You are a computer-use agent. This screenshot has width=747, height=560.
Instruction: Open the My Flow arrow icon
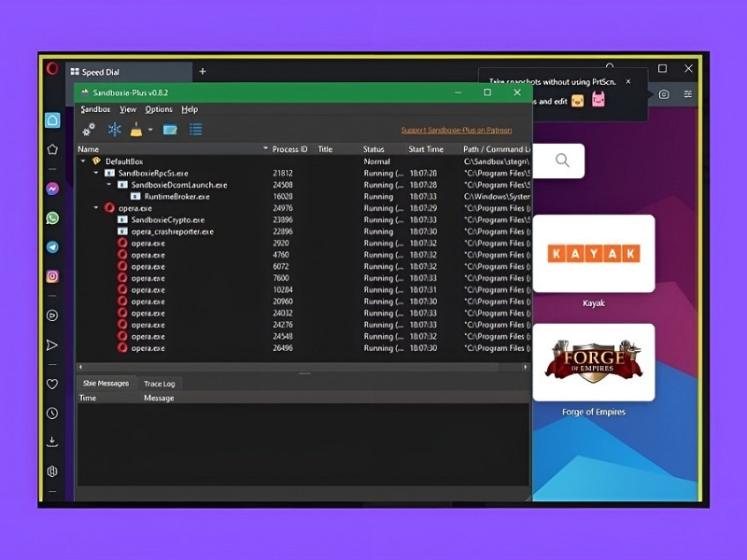point(52,345)
